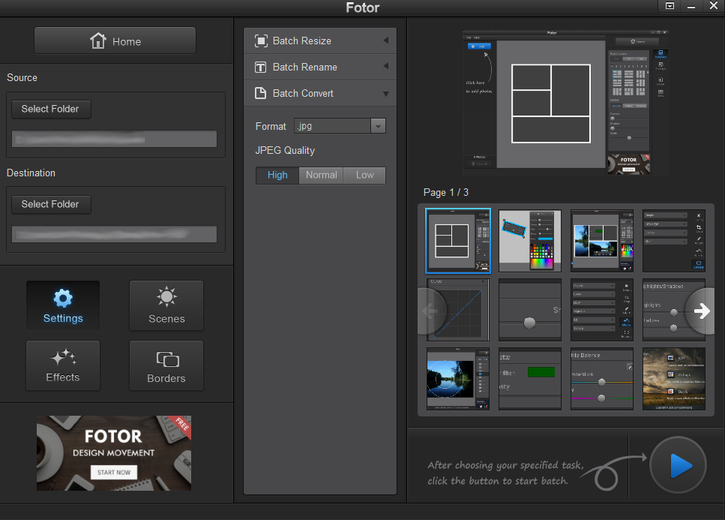Expand the Batch Rename section
This screenshot has width=725, height=520.
click(x=320, y=67)
